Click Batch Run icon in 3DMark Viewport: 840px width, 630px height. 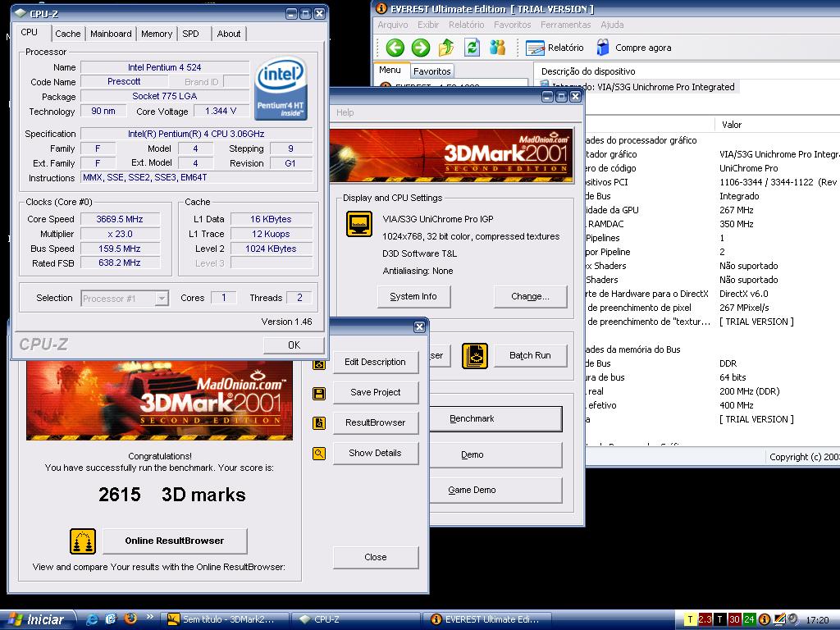tap(475, 356)
